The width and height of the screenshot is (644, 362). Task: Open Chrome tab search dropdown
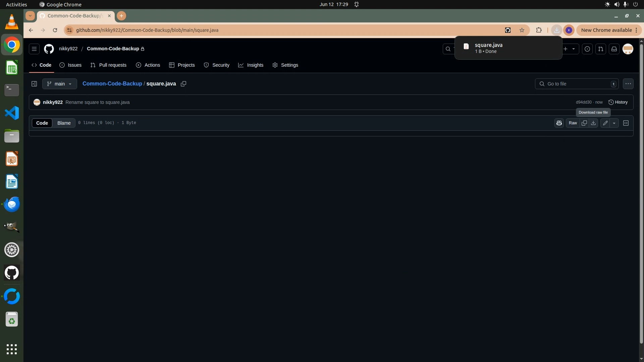30,16
